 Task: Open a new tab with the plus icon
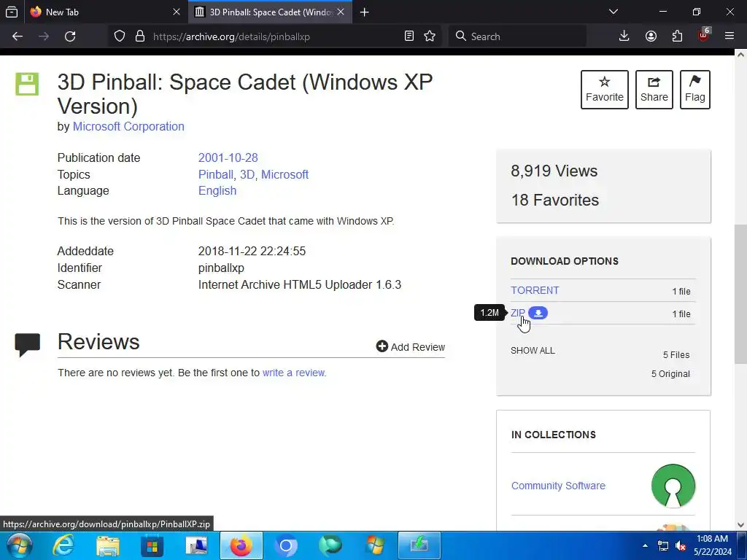(x=365, y=12)
